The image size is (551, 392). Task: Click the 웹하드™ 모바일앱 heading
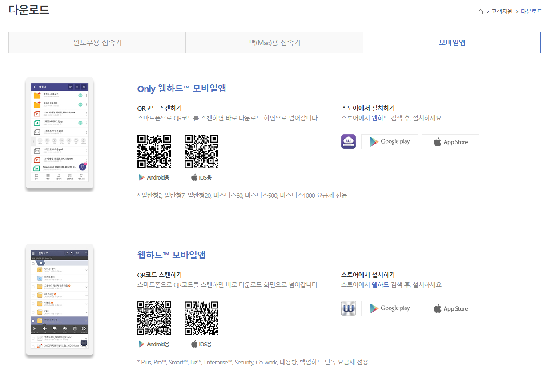pos(172,255)
